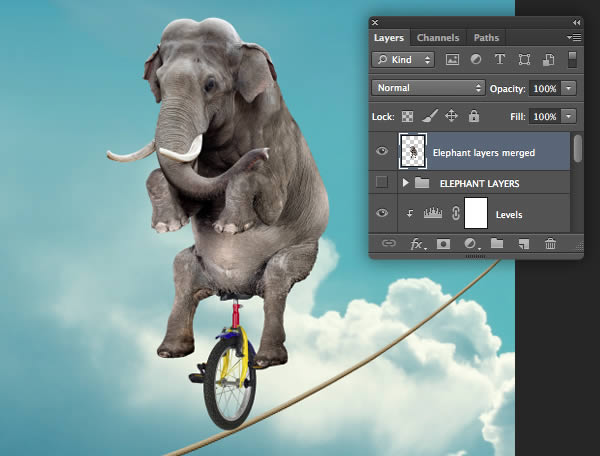Click the 'Opacity:' label
The width and height of the screenshot is (600, 456).
[x=507, y=89]
